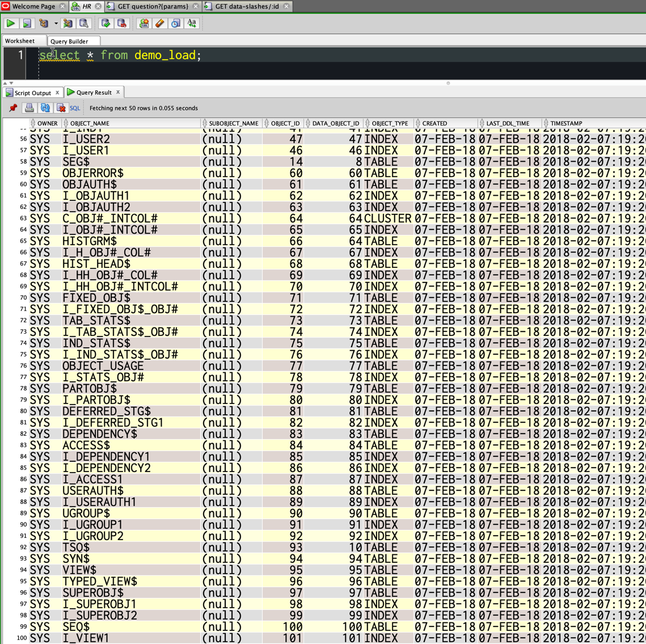Open the SQL History icon

176,23
